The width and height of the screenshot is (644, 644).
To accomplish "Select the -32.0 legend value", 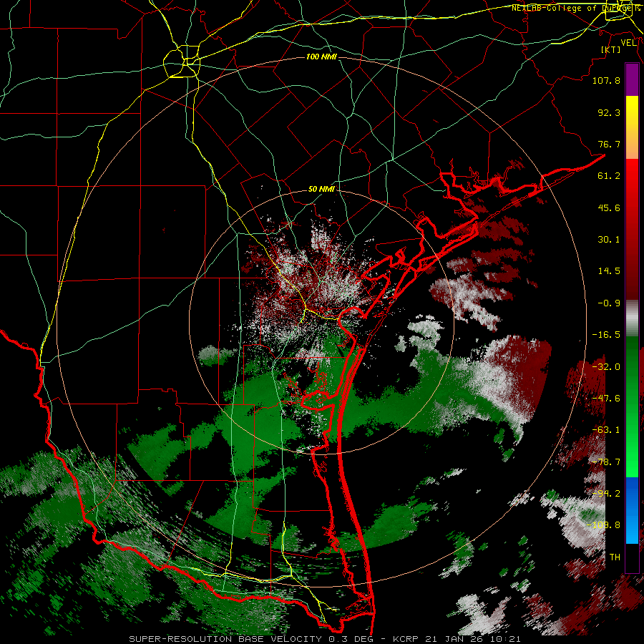I will (x=606, y=367).
